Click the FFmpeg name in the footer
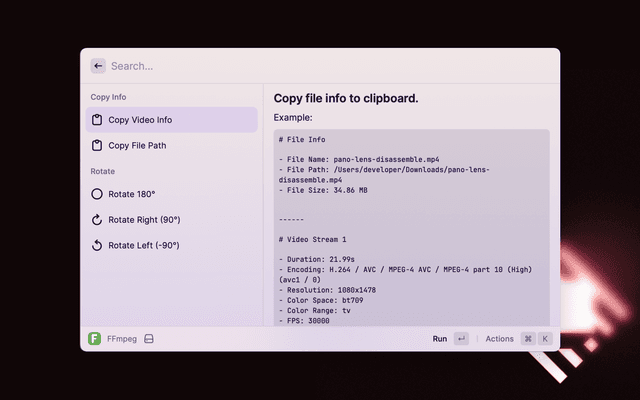 pos(121,339)
